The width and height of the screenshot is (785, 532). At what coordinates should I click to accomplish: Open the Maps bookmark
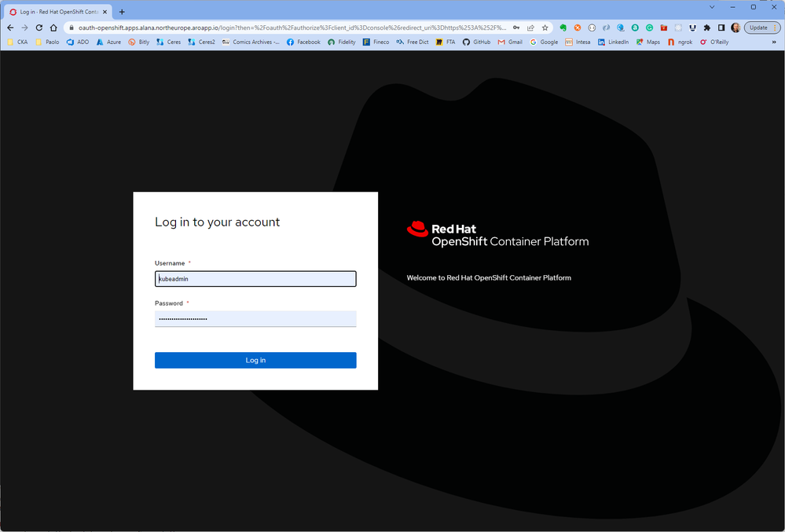coord(647,42)
